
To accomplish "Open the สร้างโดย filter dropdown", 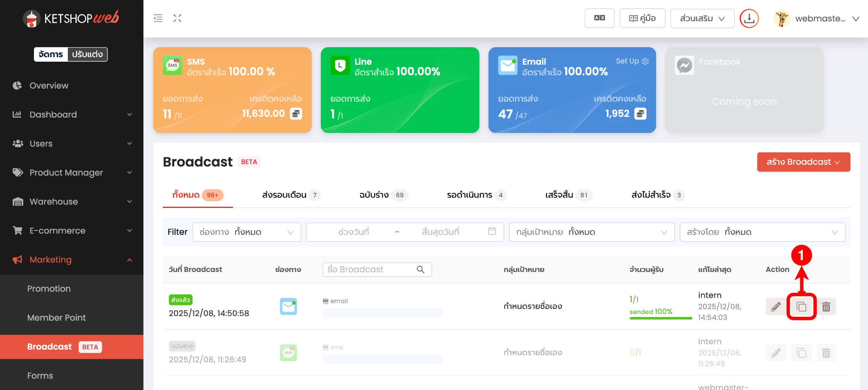I will (x=762, y=232).
